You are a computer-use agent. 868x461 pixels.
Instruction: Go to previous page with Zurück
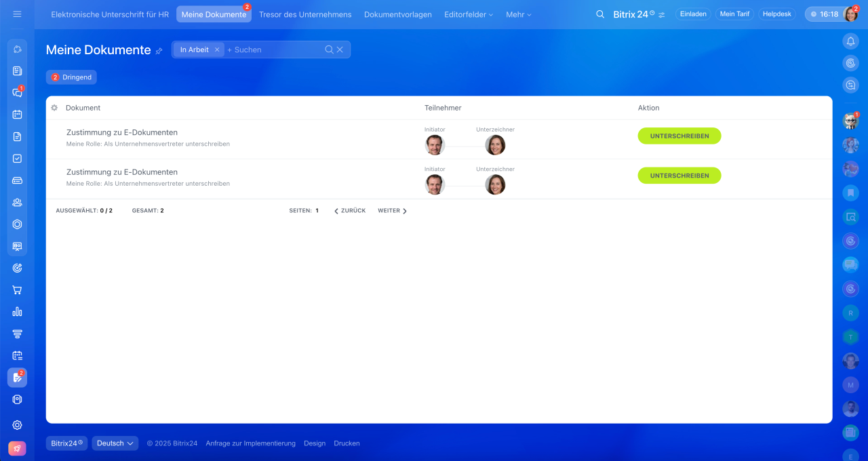350,211
